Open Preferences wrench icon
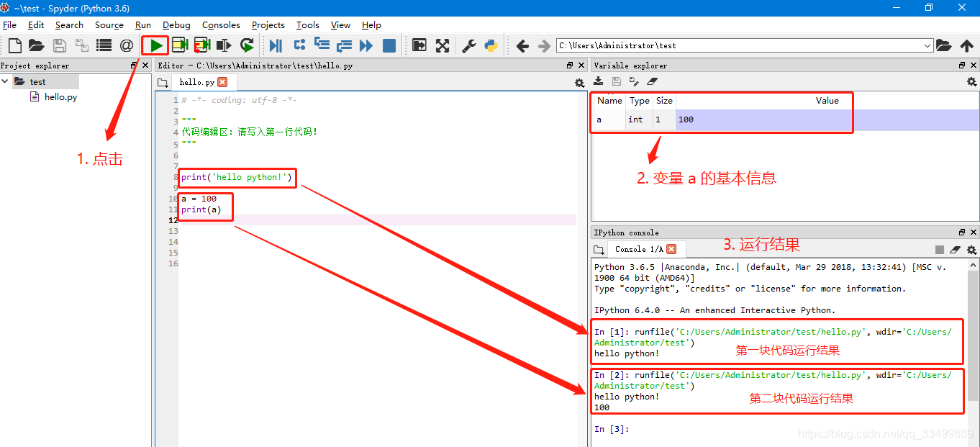The image size is (980, 447). [468, 45]
